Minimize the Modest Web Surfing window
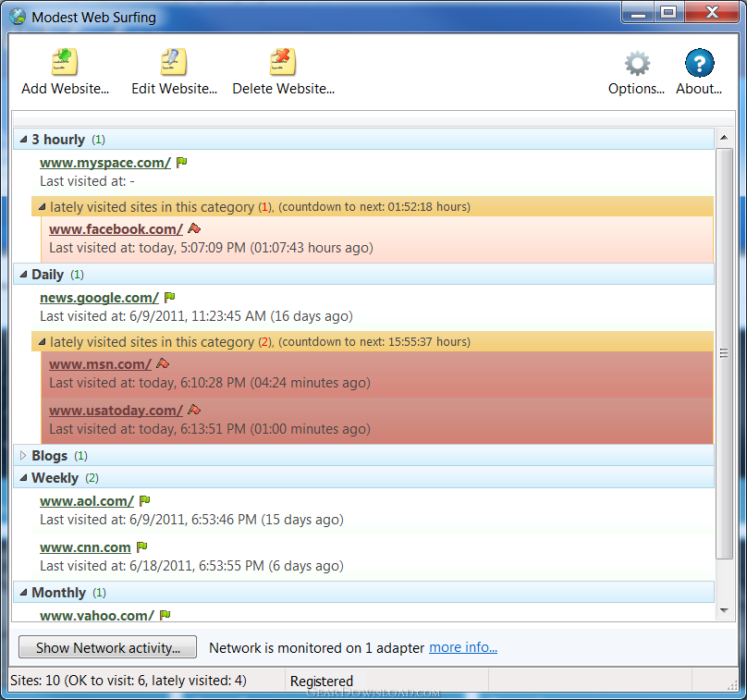The width and height of the screenshot is (747, 700). (x=638, y=13)
